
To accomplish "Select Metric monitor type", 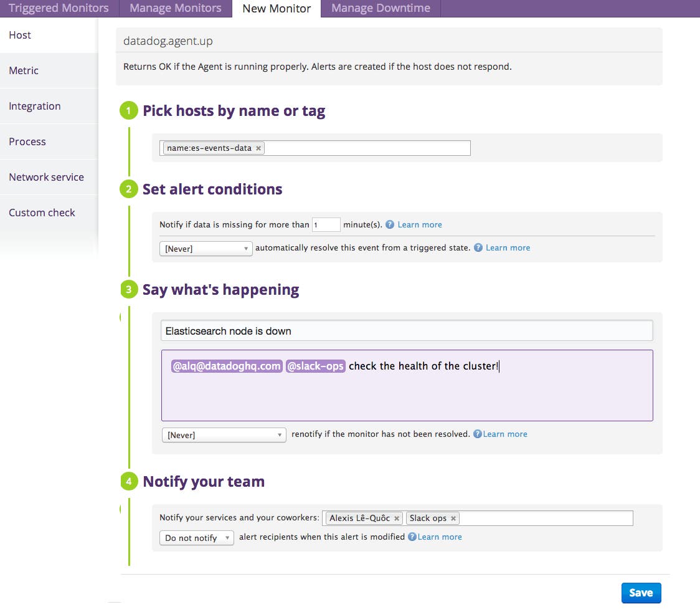I will point(24,70).
